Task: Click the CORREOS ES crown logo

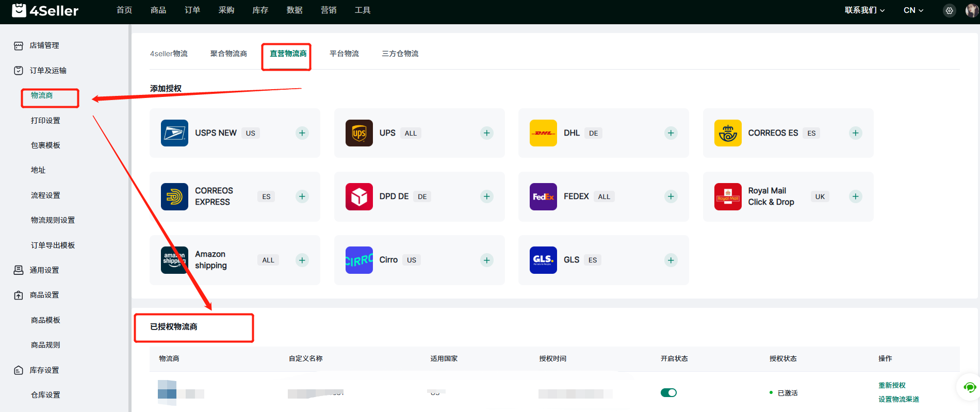Action: [x=728, y=133]
